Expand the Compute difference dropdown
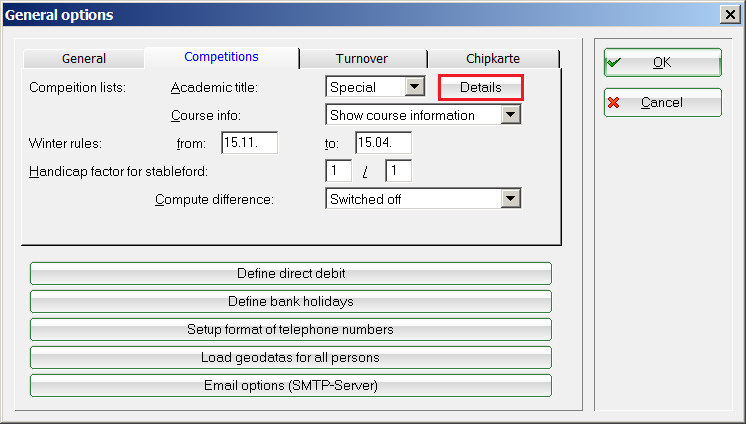Screen dimensions: 746x424 coord(511,199)
